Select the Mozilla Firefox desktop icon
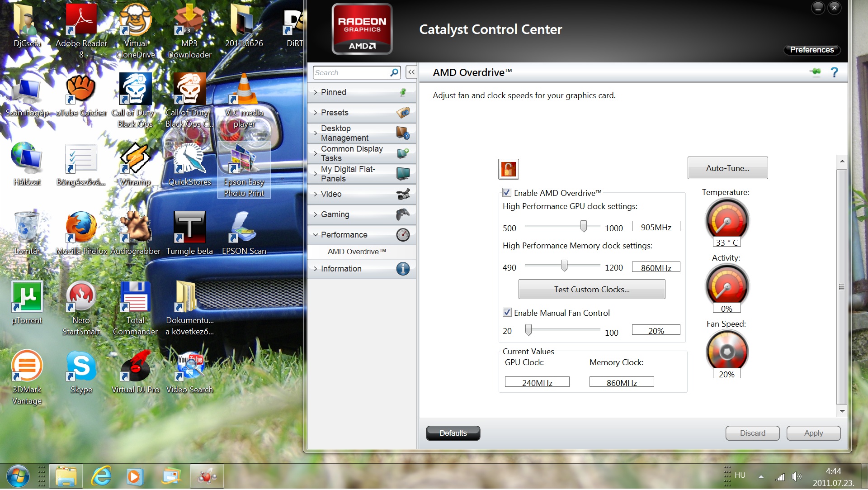The height and width of the screenshot is (490, 868). (x=81, y=233)
